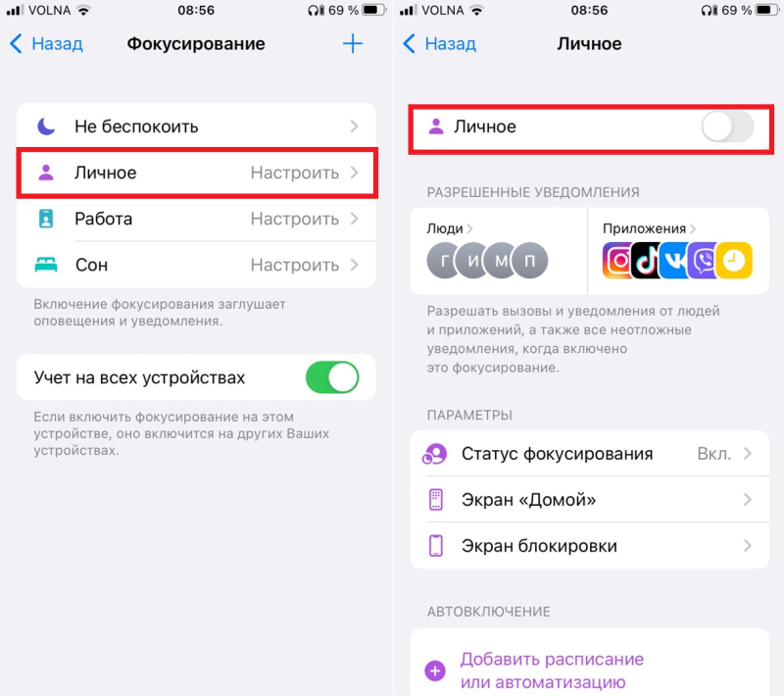Enable the Личное focus switch
The image size is (784, 696).
(727, 127)
